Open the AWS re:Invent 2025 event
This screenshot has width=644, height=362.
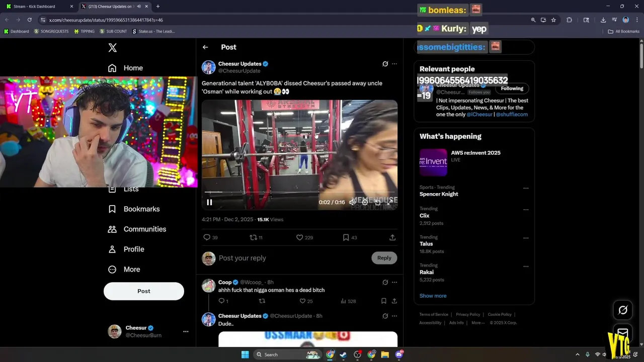point(474,162)
